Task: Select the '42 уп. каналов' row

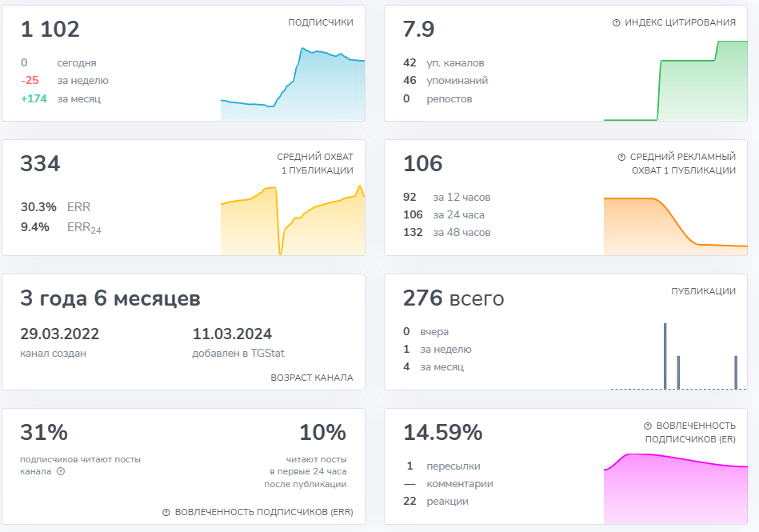Action: pyautogui.click(x=444, y=62)
